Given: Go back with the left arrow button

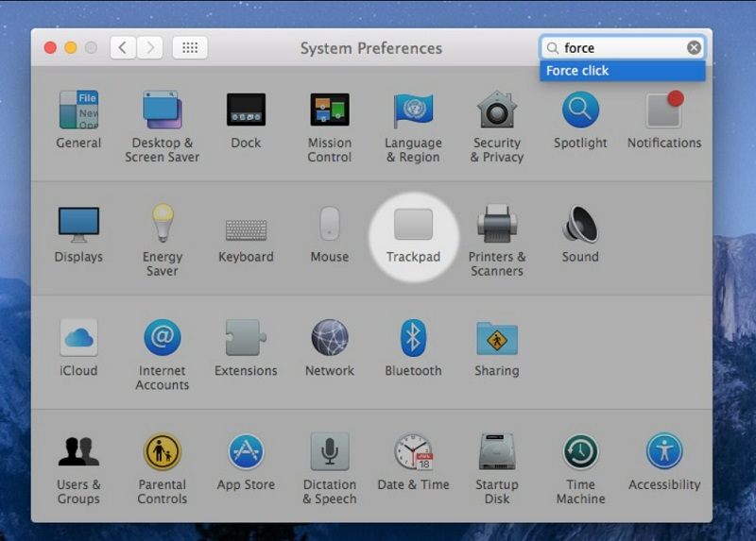Looking at the screenshot, I should (123, 48).
